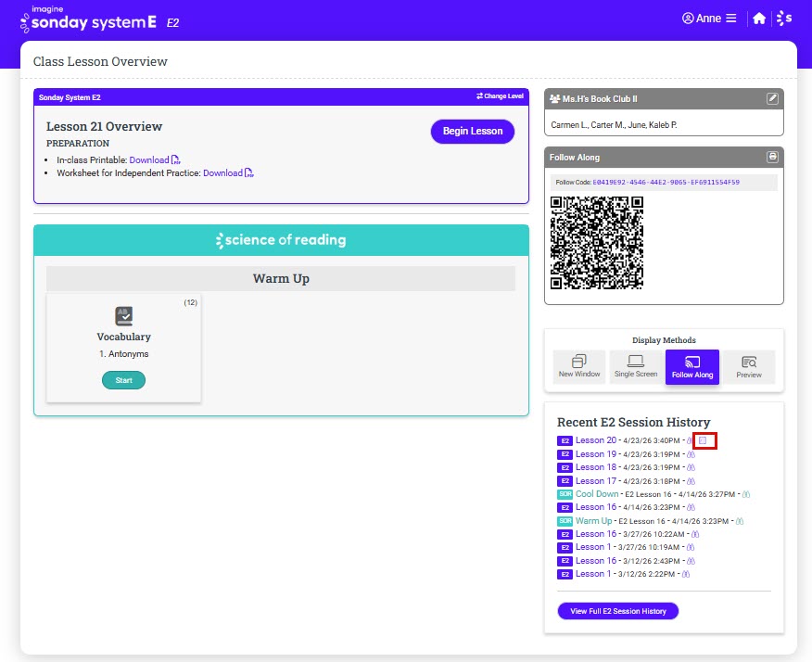
Task: Download the In-class Printable PDF
Action: [x=149, y=160]
